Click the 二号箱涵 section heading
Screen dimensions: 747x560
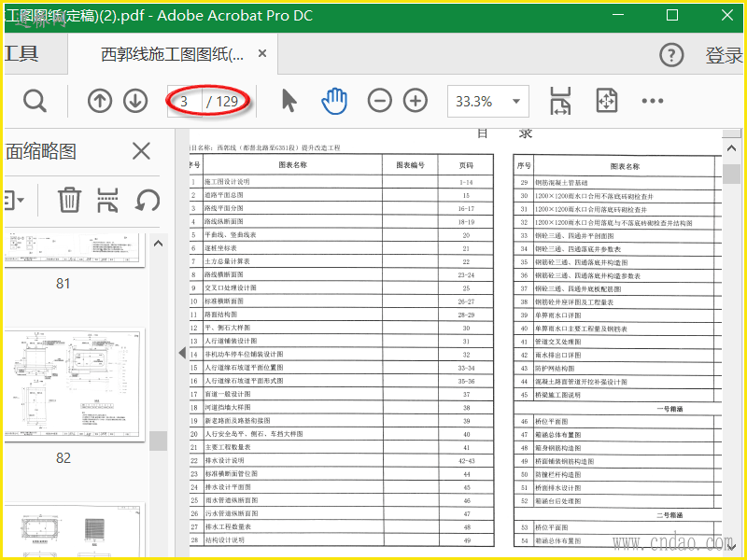pyautogui.click(x=669, y=515)
